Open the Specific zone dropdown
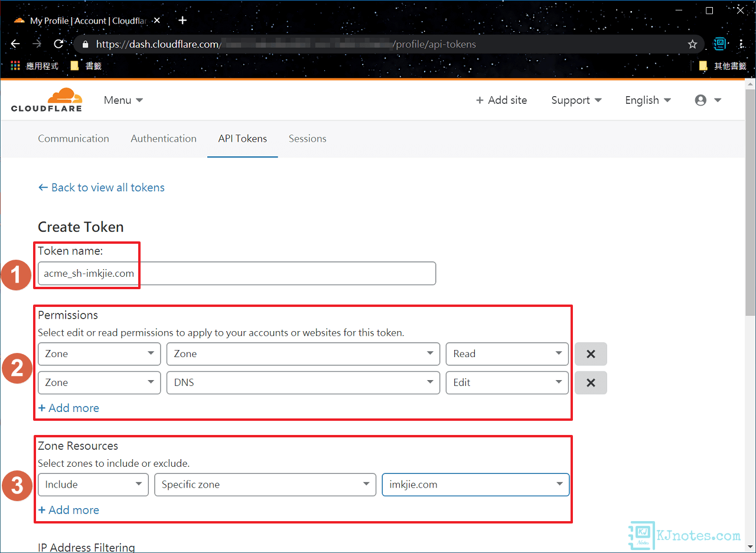756x553 pixels. pyautogui.click(x=265, y=485)
